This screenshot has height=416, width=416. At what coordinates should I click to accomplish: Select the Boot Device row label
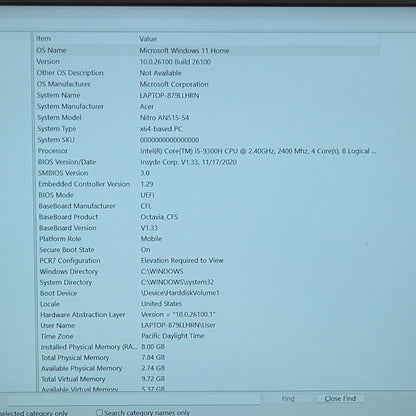pos(58,293)
